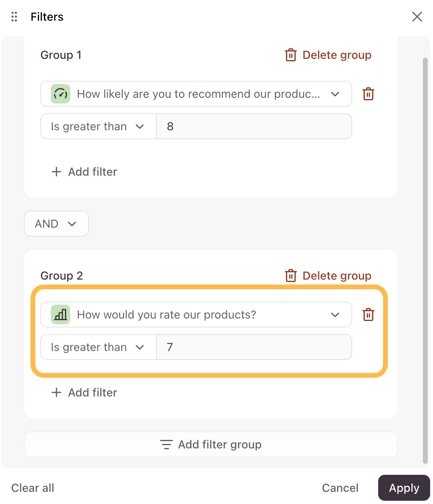Delete the recommend-product filter with its trash icon
Screen dimensions: 433x504
[368, 94]
